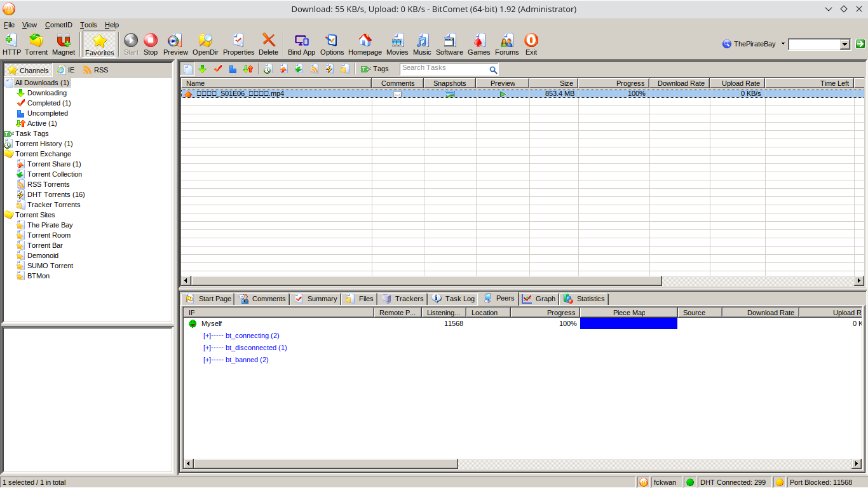This screenshot has width=868, height=488.
Task: Expand the bt_connecting peers group
Action: tap(206, 335)
